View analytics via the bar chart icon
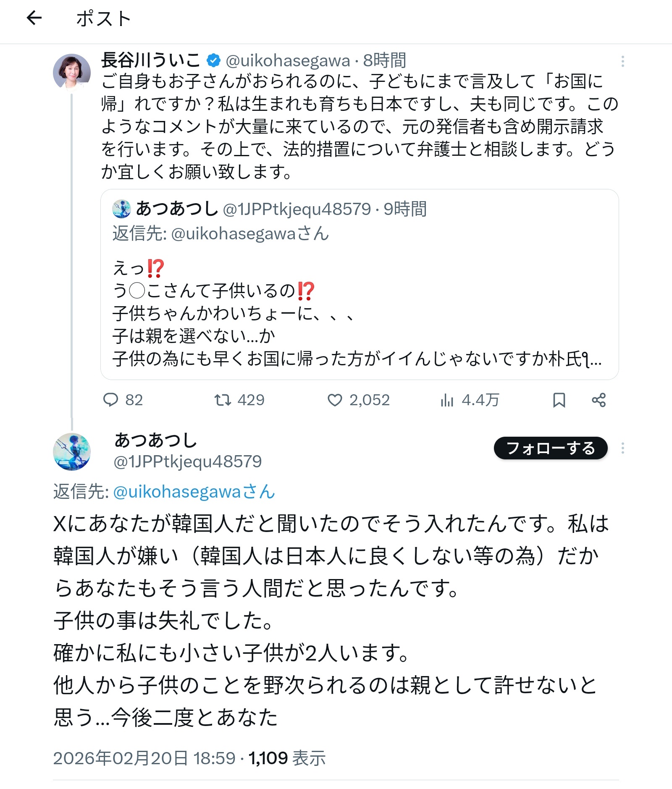 [x=447, y=400]
